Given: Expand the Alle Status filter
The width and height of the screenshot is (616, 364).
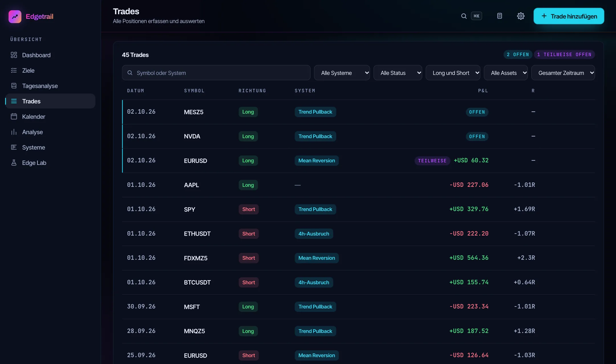Looking at the screenshot, I should [x=398, y=73].
